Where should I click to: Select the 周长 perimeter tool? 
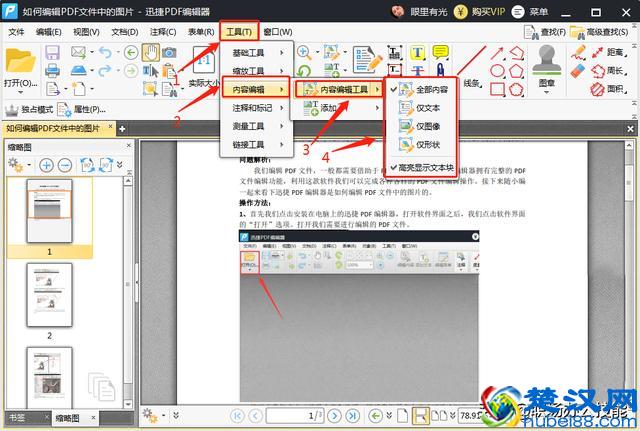pyautogui.click(x=611, y=71)
